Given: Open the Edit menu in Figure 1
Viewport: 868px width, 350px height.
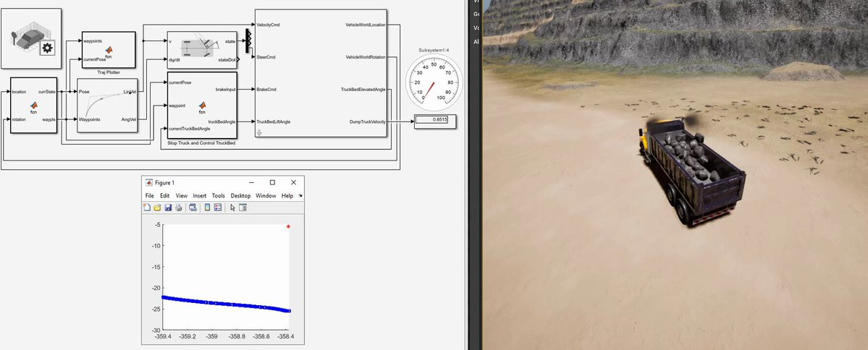Looking at the screenshot, I should 165,196.
